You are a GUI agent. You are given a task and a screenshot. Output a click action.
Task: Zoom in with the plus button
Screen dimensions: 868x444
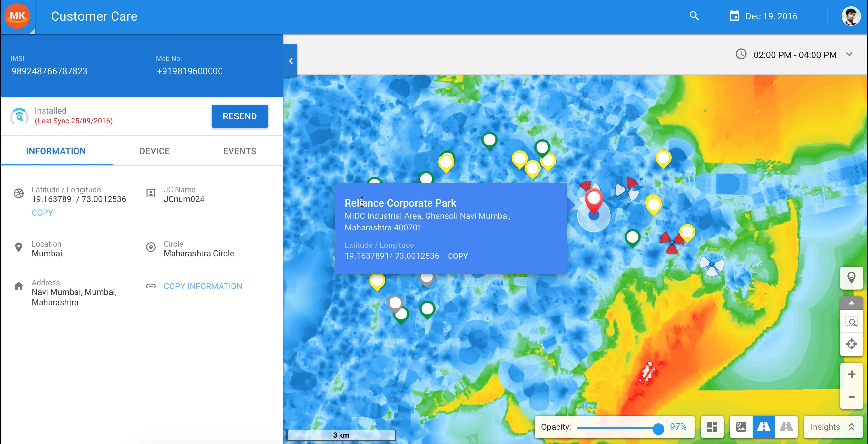point(851,374)
